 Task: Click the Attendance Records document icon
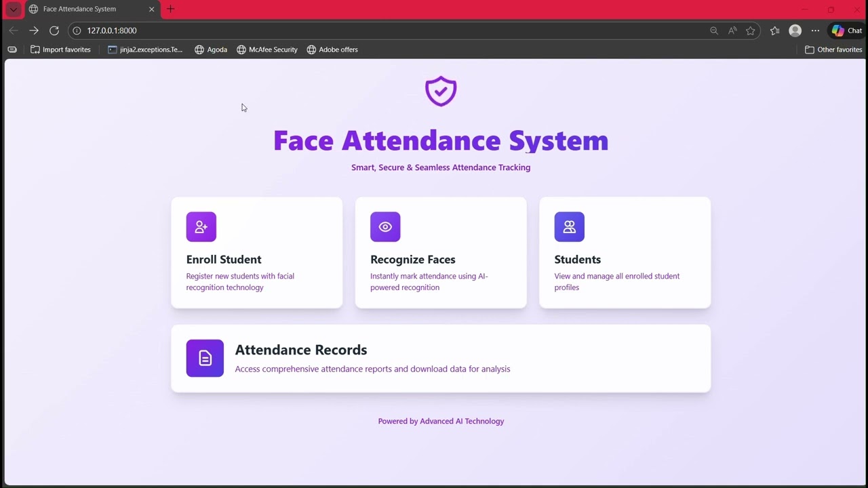click(x=205, y=358)
